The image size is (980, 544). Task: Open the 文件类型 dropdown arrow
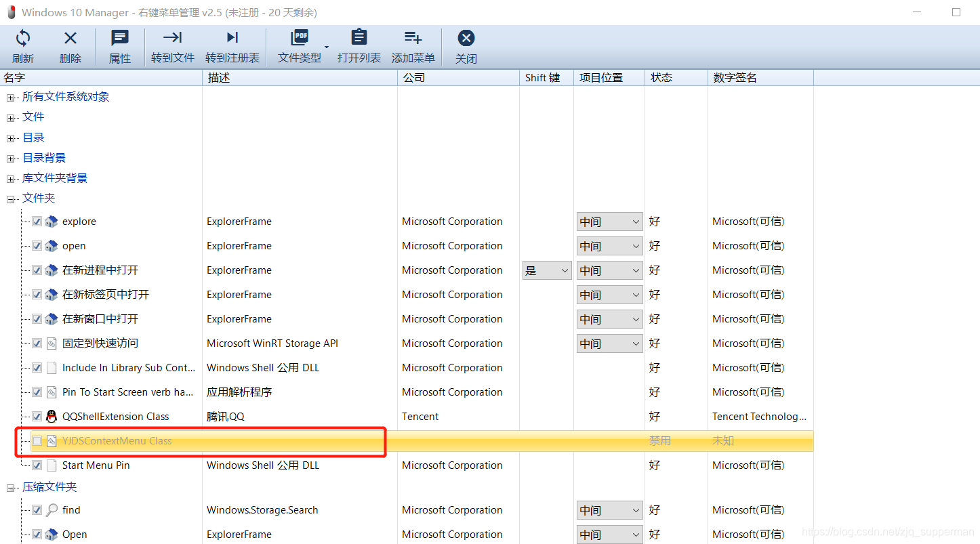[327, 47]
